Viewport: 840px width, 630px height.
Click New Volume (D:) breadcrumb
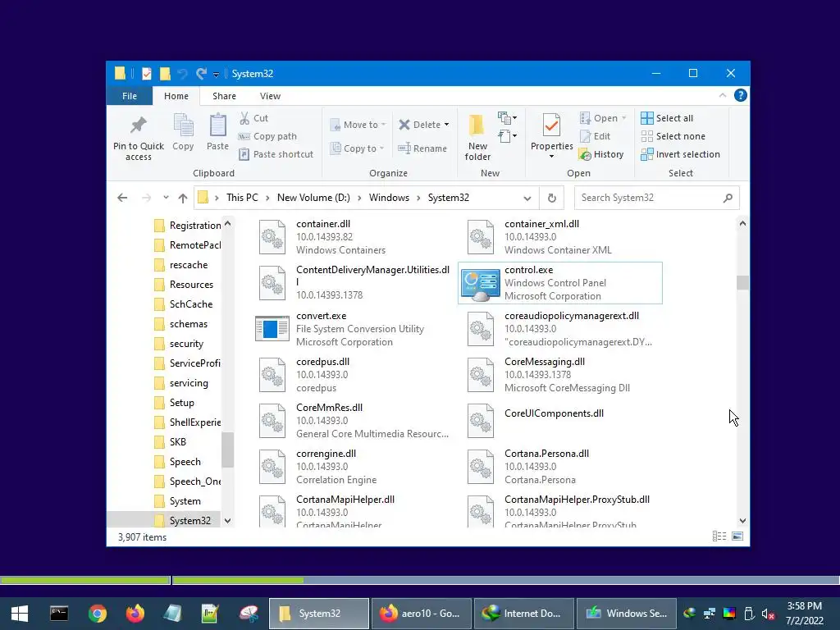[x=313, y=198]
